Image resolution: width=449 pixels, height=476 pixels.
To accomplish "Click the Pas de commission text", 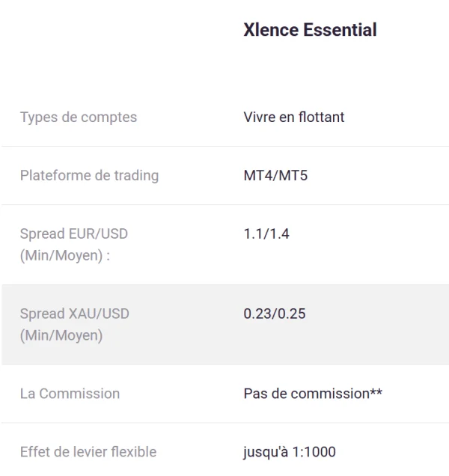I will click(x=305, y=394).
